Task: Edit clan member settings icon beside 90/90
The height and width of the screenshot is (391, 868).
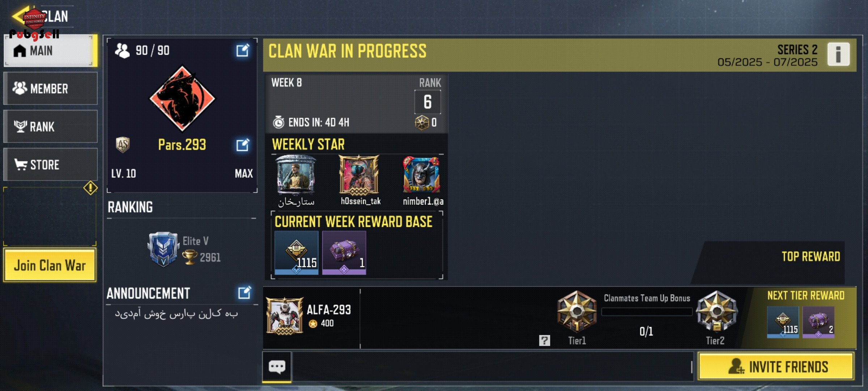Action: pyautogui.click(x=243, y=50)
